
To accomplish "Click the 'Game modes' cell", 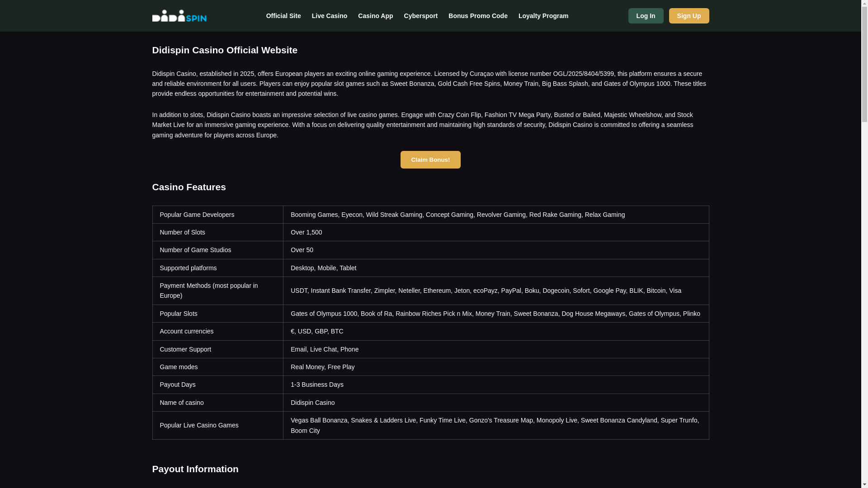I will click(218, 367).
